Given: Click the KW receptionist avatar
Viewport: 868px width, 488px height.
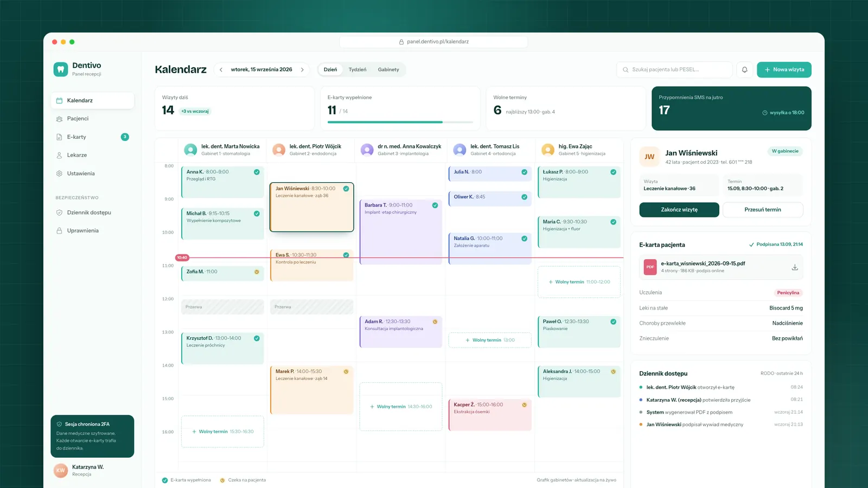Looking at the screenshot, I should (61, 470).
